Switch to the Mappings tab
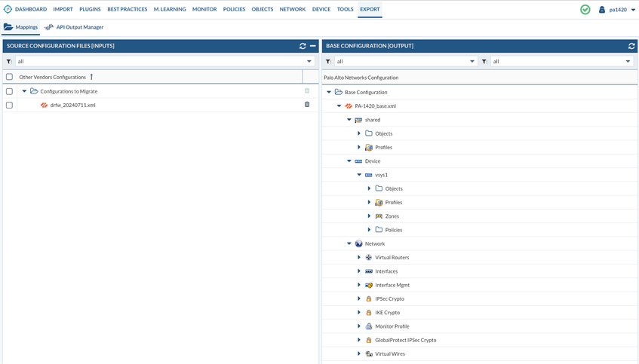This screenshot has height=364, width=639. click(21, 27)
